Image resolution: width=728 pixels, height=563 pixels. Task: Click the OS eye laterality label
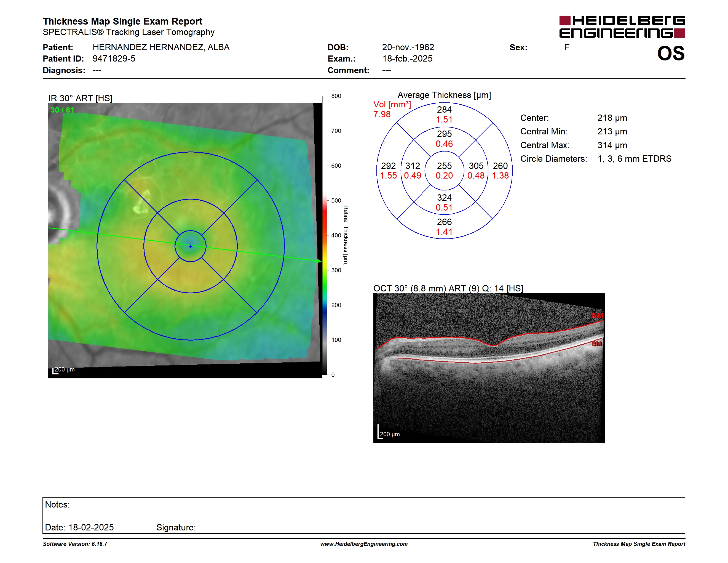click(671, 53)
